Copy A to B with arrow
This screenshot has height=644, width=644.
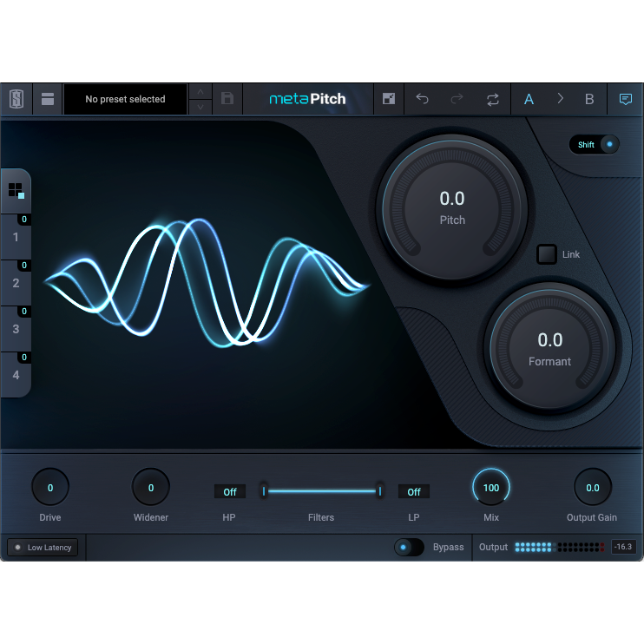tap(560, 99)
